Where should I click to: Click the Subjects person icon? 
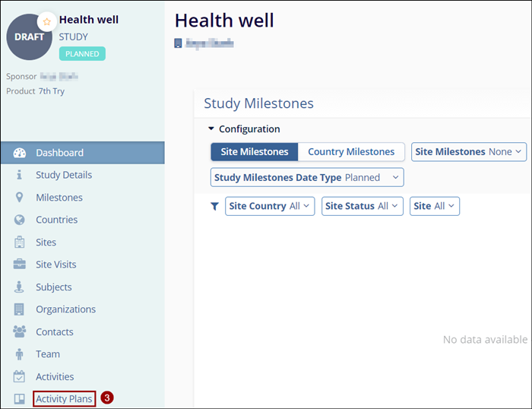(x=20, y=287)
